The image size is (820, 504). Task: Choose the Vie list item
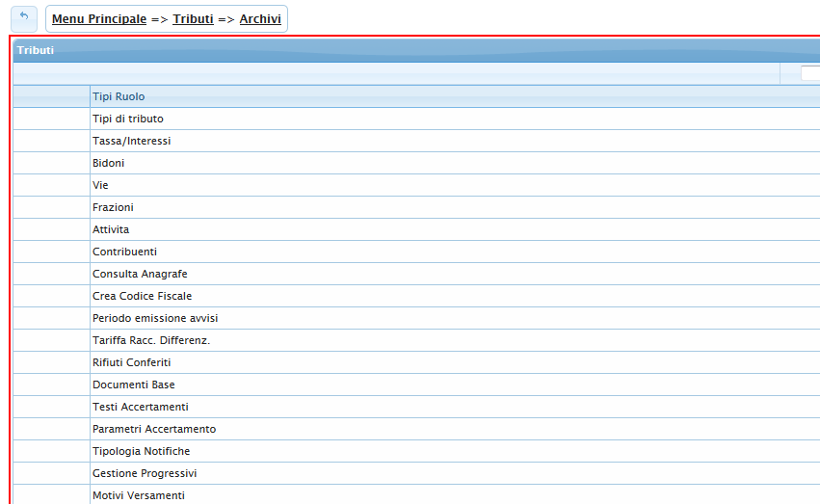(100, 185)
